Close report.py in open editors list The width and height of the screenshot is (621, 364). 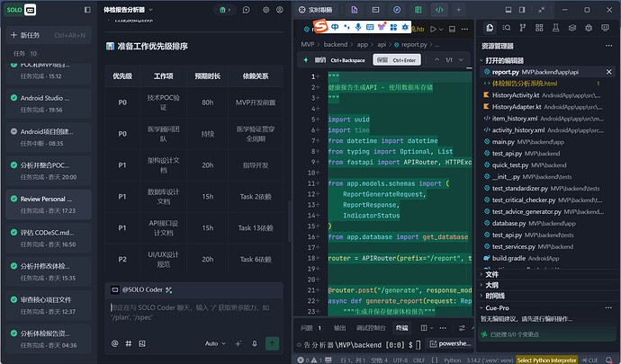pos(609,72)
